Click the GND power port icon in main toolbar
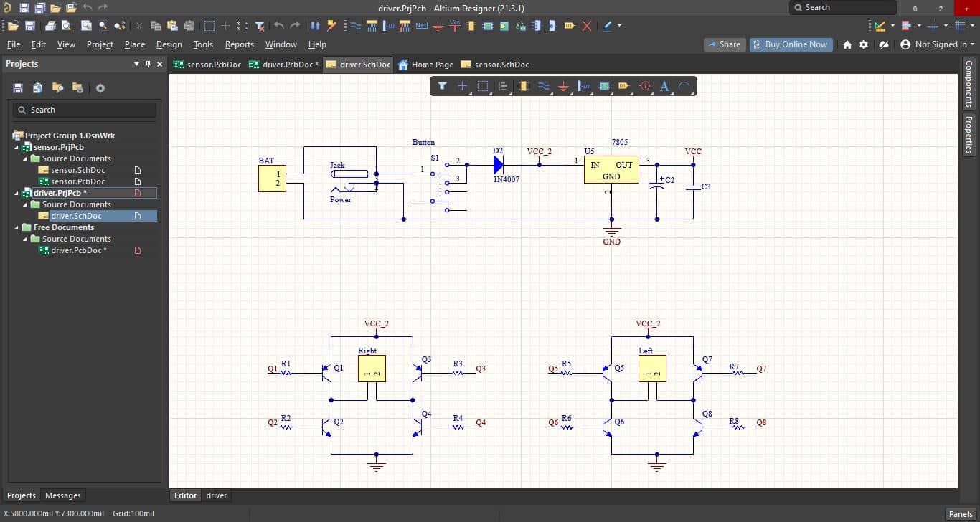 coord(438,26)
